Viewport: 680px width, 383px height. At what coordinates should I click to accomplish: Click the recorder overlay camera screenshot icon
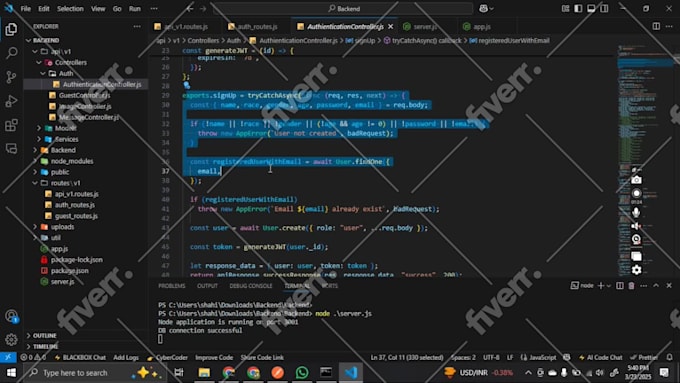(636, 180)
